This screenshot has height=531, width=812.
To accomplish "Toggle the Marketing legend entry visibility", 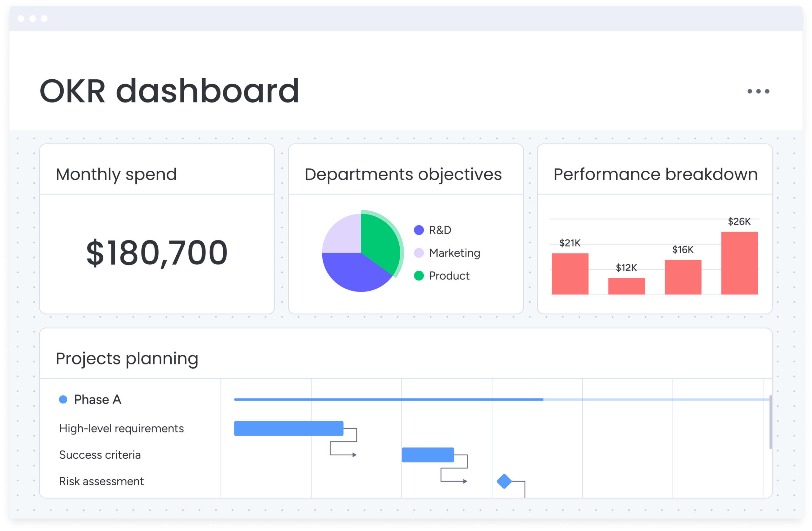I will coord(455,253).
